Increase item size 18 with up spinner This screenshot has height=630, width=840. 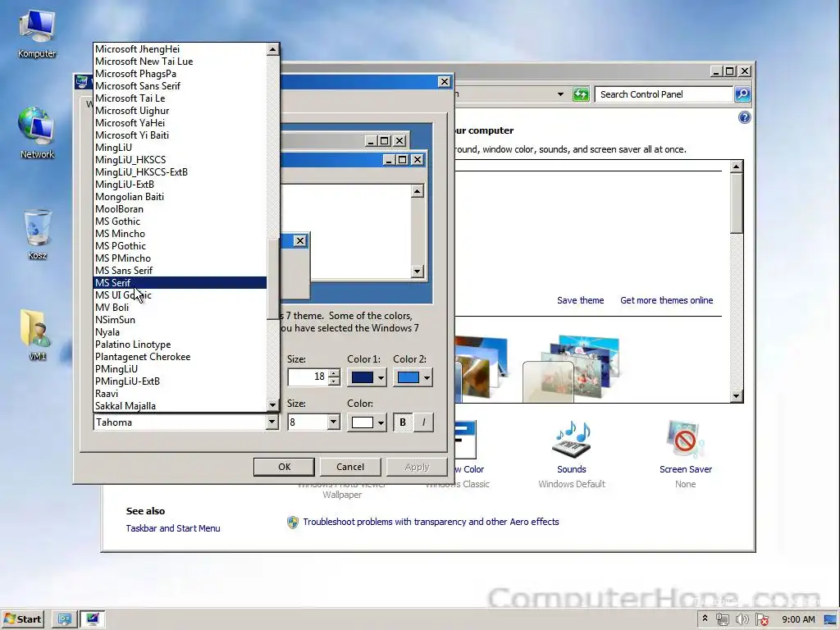click(334, 373)
